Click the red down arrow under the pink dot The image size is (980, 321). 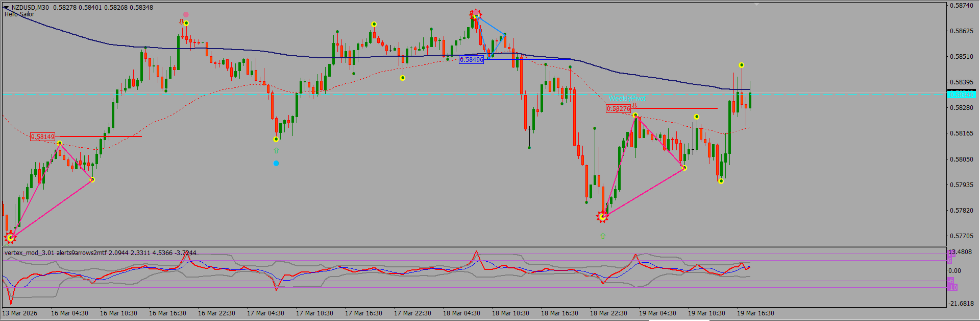coord(181,22)
